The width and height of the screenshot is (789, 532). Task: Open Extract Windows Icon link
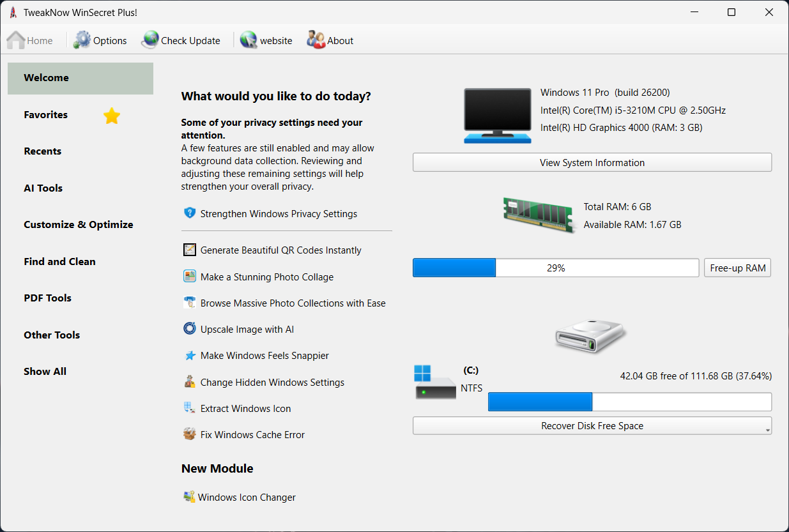(x=246, y=409)
